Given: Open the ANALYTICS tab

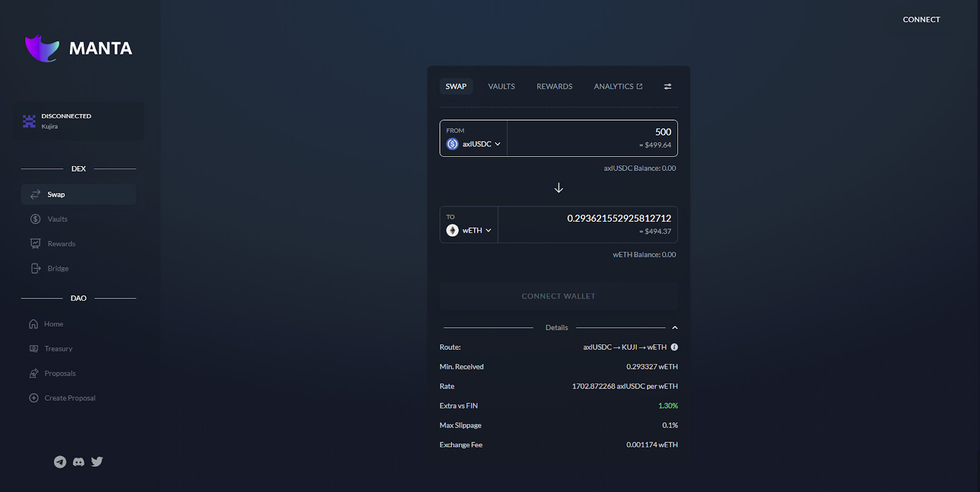Looking at the screenshot, I should point(618,86).
